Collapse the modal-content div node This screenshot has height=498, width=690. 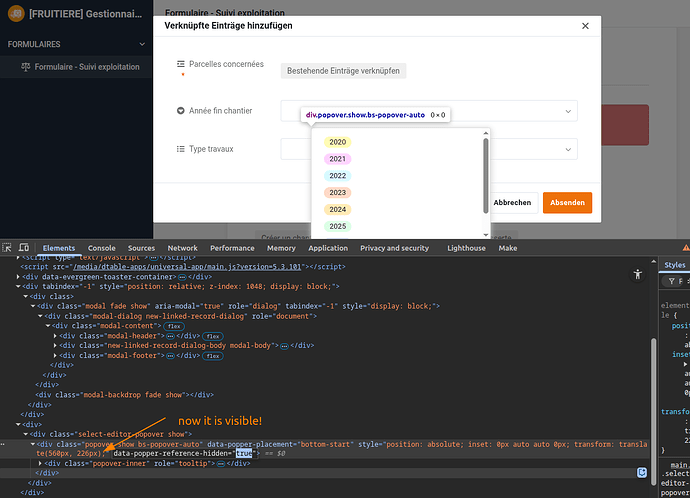coord(48,325)
